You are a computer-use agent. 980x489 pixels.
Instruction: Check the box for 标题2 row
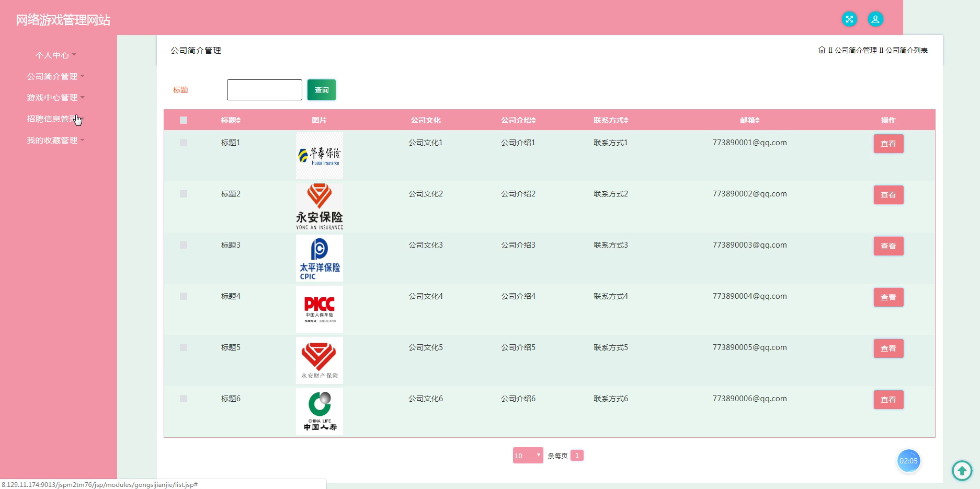tap(184, 194)
